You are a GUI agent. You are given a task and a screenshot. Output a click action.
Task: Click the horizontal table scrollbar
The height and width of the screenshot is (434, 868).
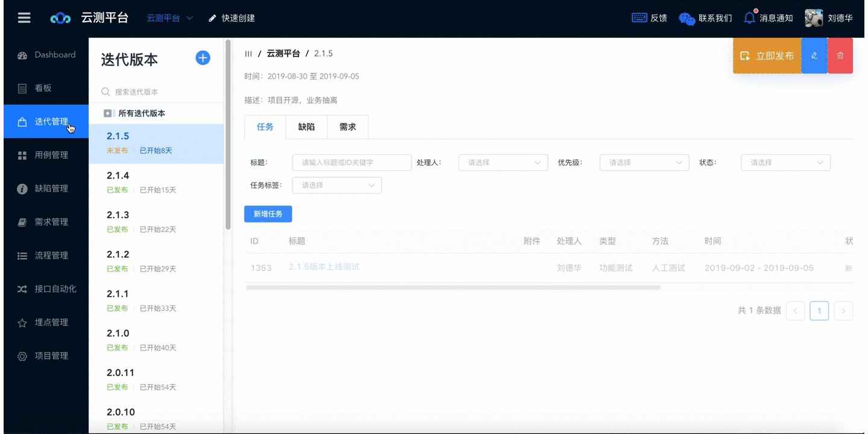453,288
